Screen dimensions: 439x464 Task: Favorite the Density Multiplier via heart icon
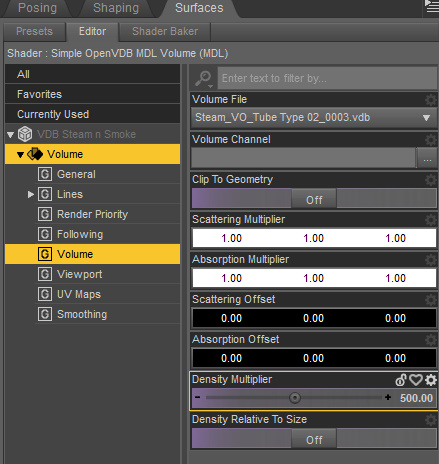[416, 380]
